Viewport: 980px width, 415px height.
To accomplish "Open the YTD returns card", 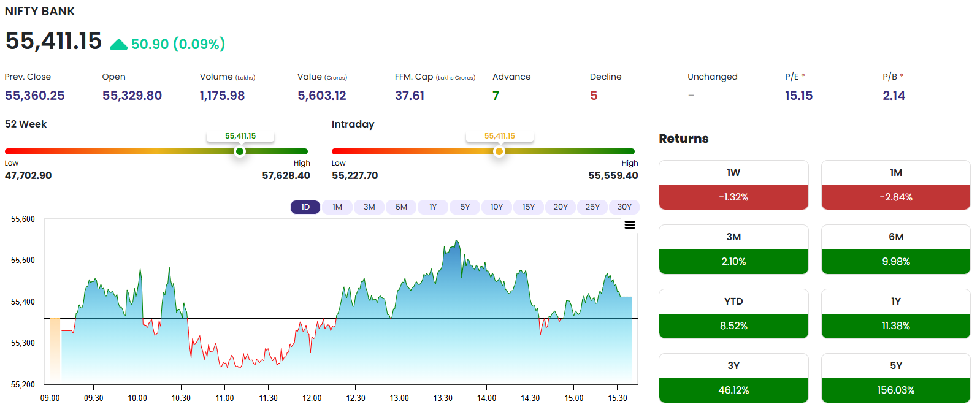I will (x=733, y=314).
